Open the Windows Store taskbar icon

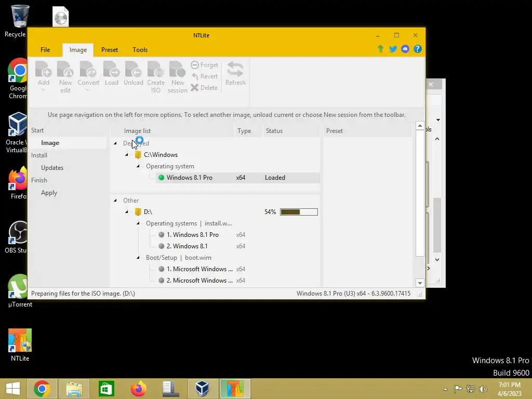click(106, 389)
